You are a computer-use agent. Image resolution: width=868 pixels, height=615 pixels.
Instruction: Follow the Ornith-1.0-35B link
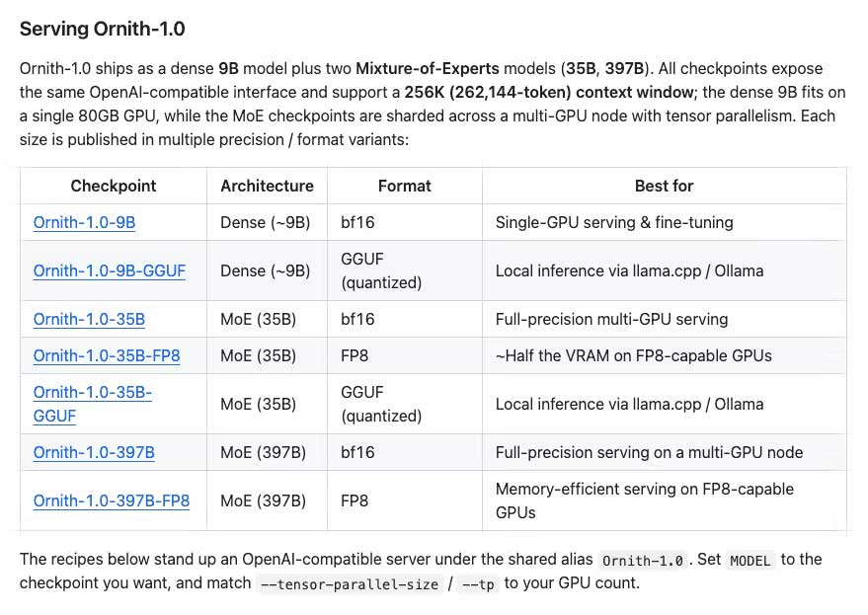point(89,320)
